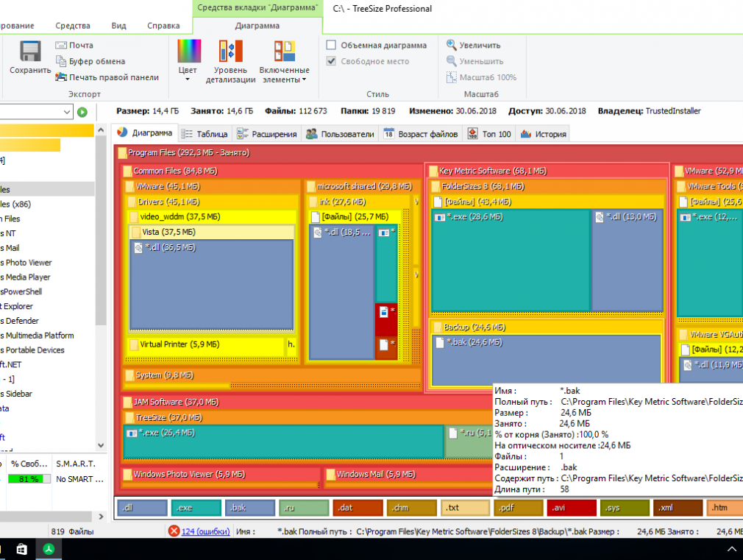This screenshot has width=743, height=560.
Task: Switch to the Диаграмма view tab
Action: point(145,133)
